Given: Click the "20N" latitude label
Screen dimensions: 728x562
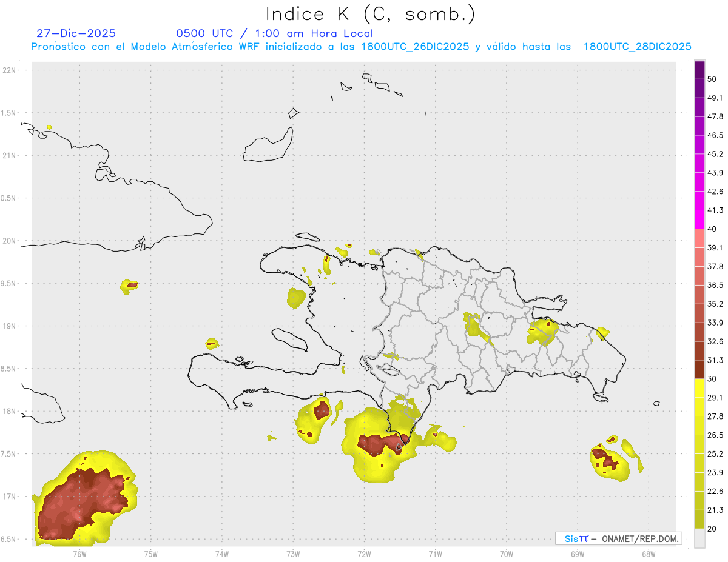Looking at the screenshot, I should pyautogui.click(x=10, y=241).
